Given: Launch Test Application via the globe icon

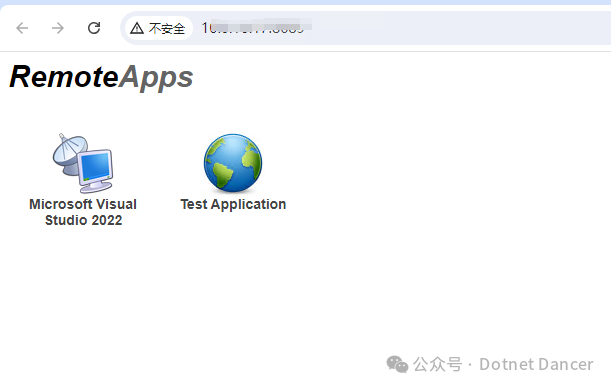Looking at the screenshot, I should 233,163.
